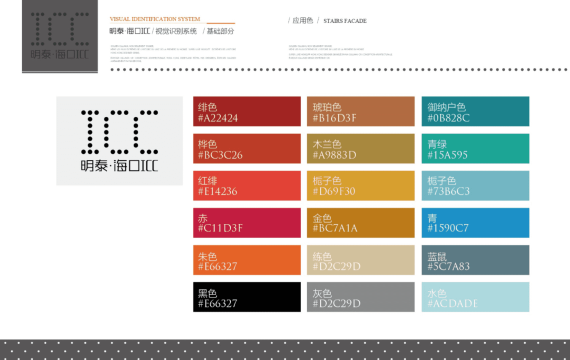Pick the gray 灰色 swatch
Image resolution: width=570 pixels, height=360 pixels.
[361, 297]
